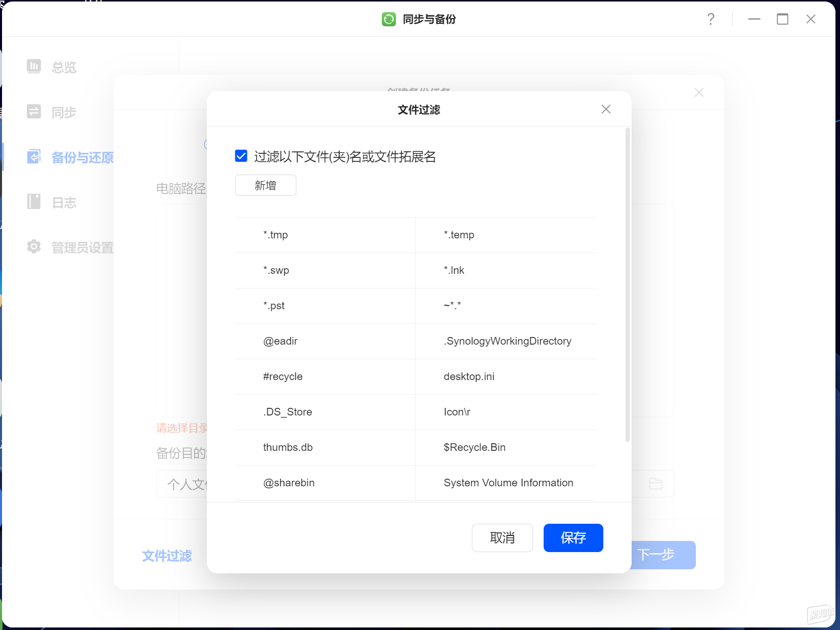The width and height of the screenshot is (840, 630).
Task: Click the 文件过滤 link in background wizard
Action: (167, 556)
